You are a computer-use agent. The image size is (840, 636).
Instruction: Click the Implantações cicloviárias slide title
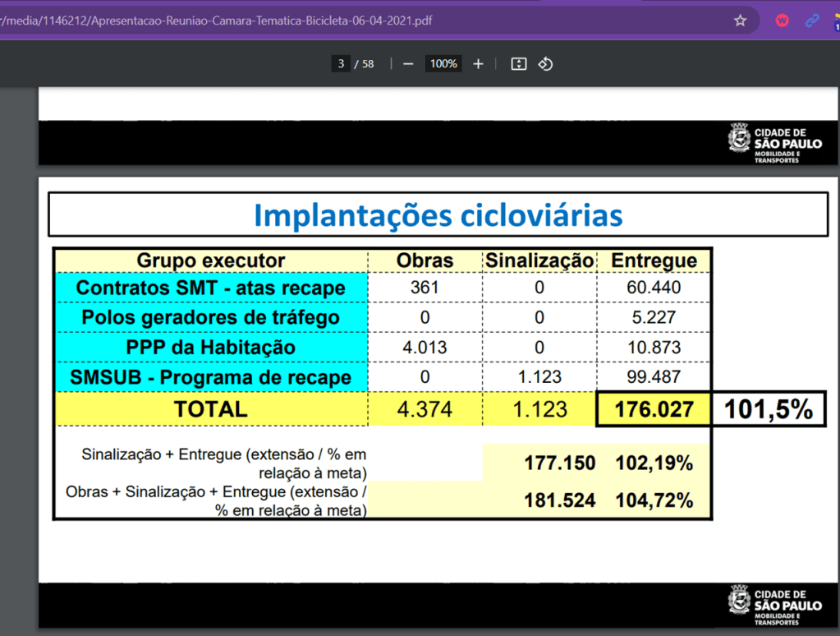click(x=438, y=215)
